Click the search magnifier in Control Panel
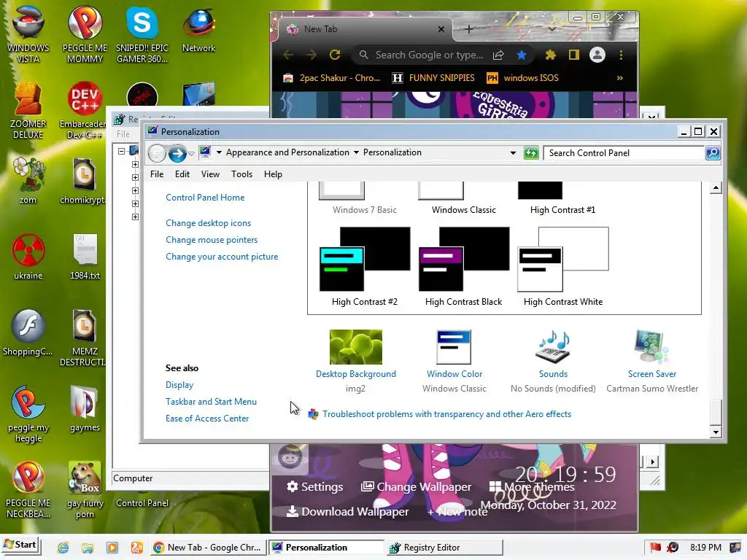Viewport: 747px width, 560px height. pyautogui.click(x=712, y=153)
